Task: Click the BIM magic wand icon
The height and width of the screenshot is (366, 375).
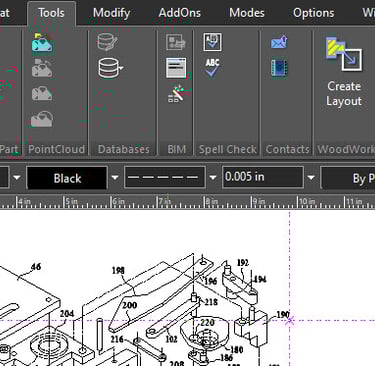Action: [x=175, y=94]
